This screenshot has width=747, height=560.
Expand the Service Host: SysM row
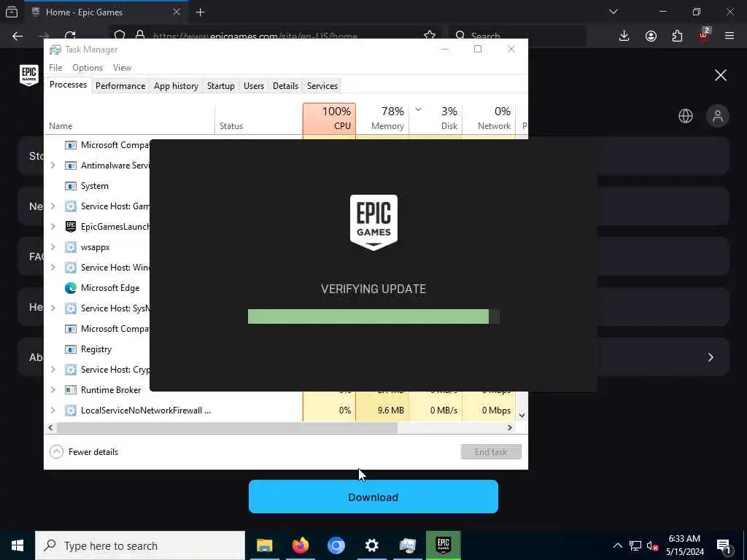tap(53, 308)
